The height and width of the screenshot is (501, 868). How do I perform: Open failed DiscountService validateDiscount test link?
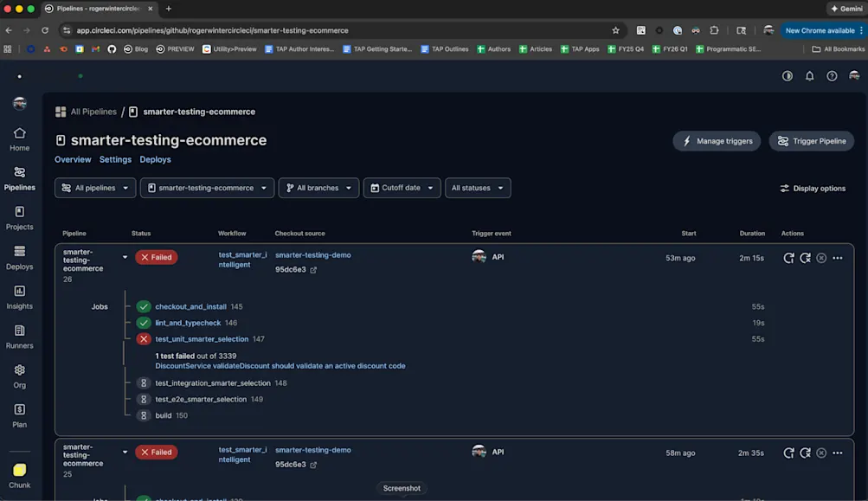tap(280, 366)
